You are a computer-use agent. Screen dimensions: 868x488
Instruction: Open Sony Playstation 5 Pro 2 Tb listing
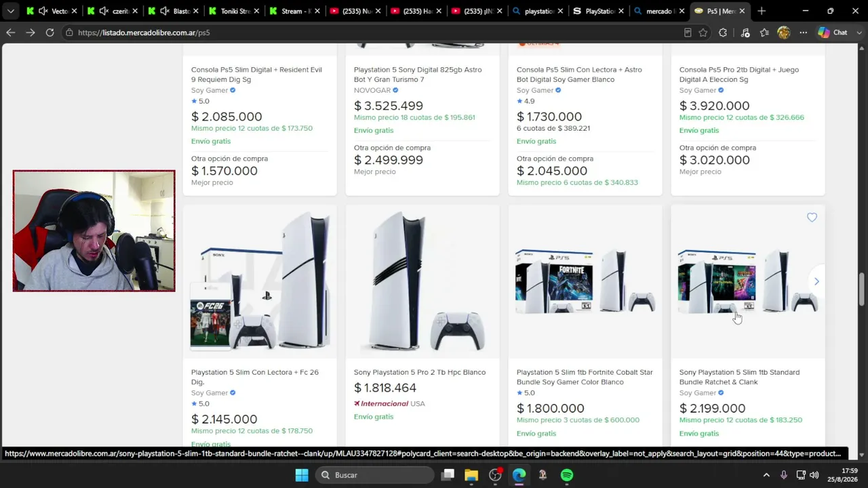(420, 372)
